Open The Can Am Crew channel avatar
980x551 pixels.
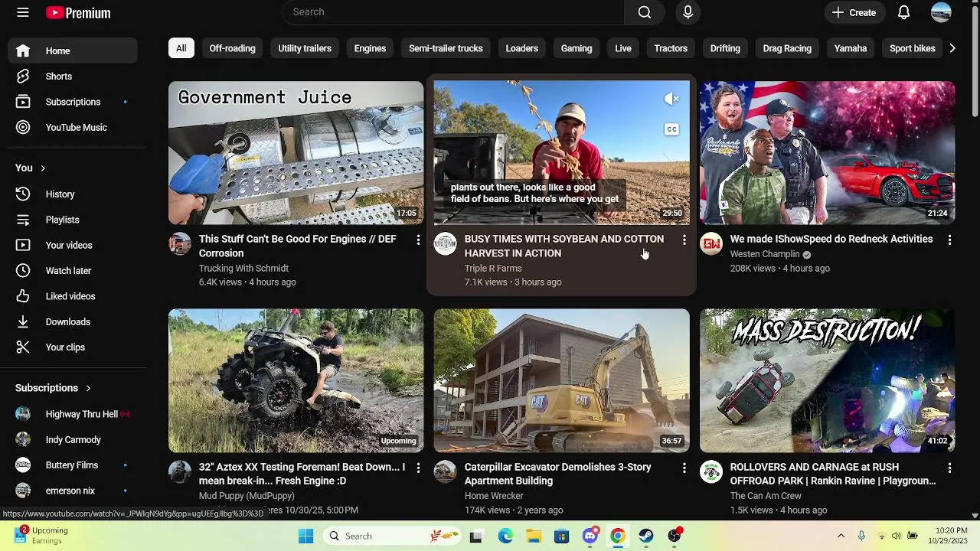coord(711,471)
